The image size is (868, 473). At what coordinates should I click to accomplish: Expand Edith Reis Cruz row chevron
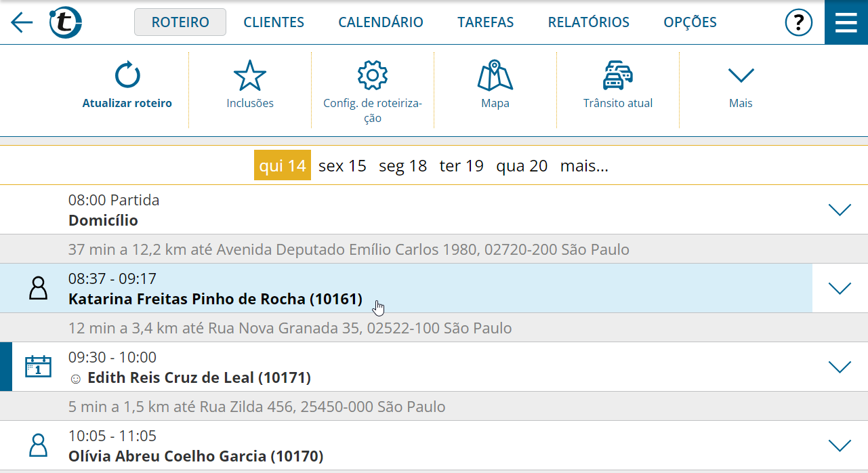point(840,367)
